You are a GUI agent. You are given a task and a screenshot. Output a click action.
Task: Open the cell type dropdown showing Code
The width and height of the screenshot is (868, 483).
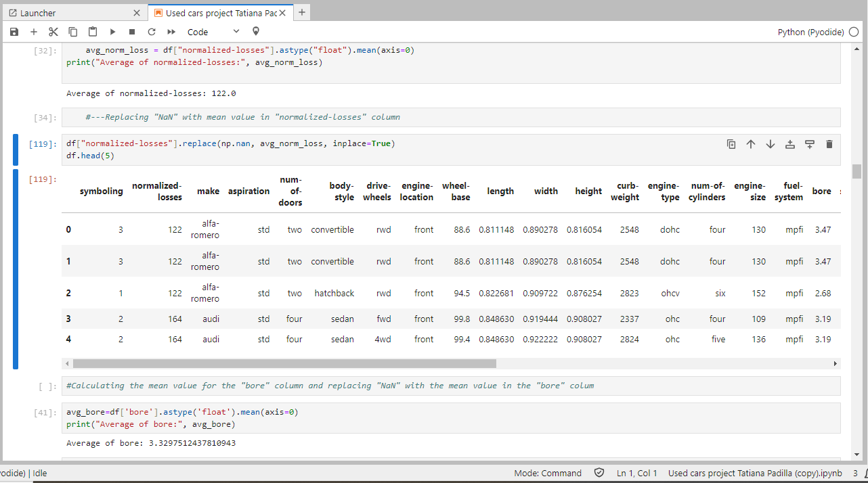pos(213,32)
